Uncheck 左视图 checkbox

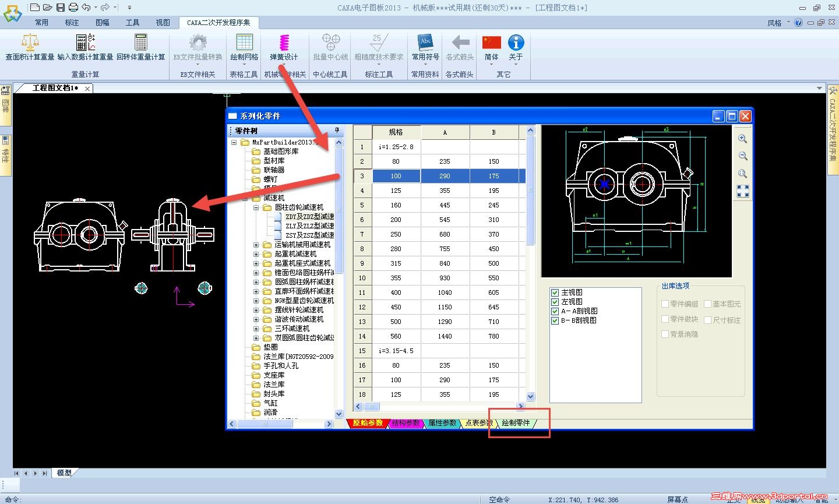click(555, 302)
